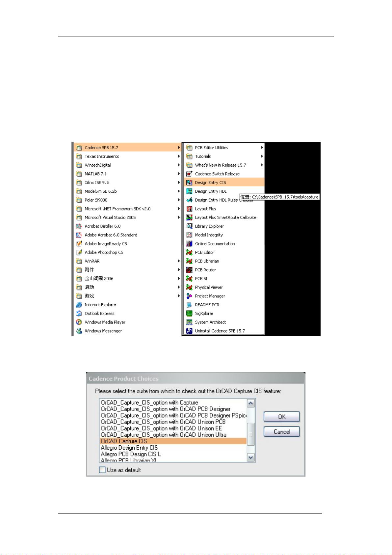
Task: Select option with OrCAD Unison PCB
Action: click(173, 422)
